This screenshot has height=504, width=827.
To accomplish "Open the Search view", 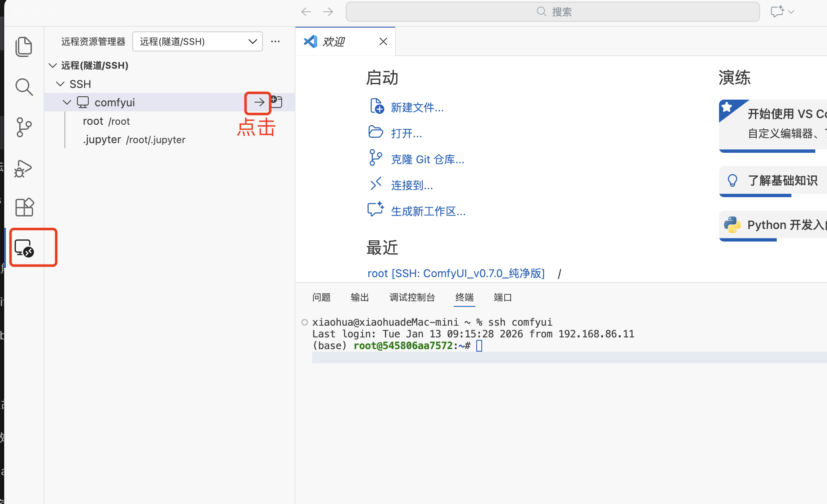I will tap(24, 87).
